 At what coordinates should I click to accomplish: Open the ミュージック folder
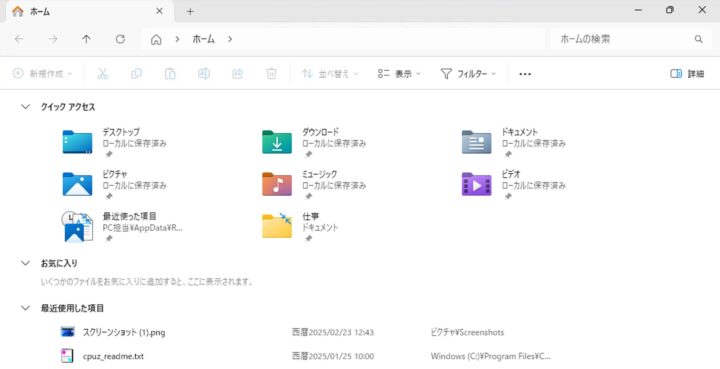[277, 184]
